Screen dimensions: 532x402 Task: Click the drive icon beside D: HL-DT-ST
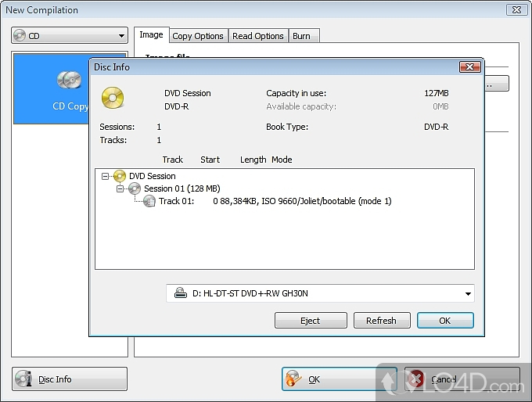(180, 293)
